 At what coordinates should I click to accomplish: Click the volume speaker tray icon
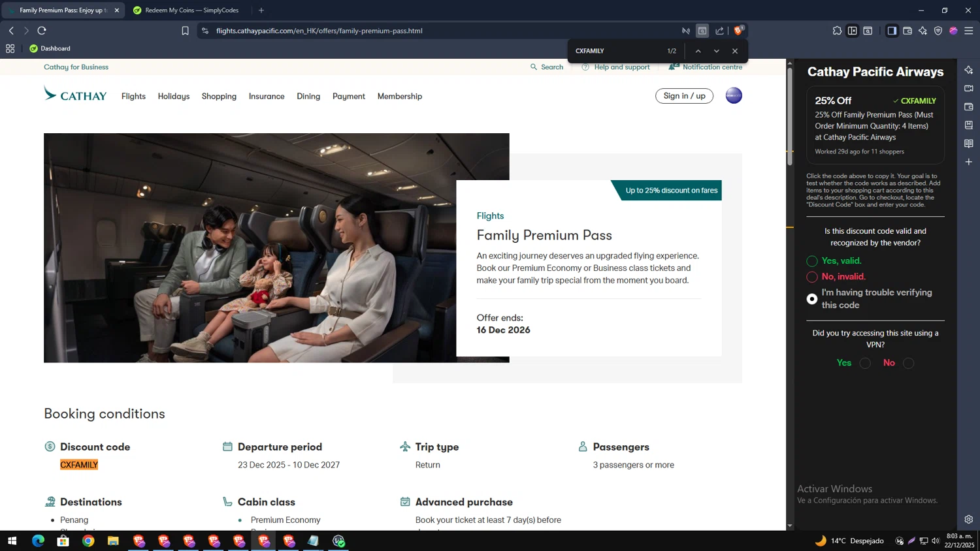click(936, 541)
